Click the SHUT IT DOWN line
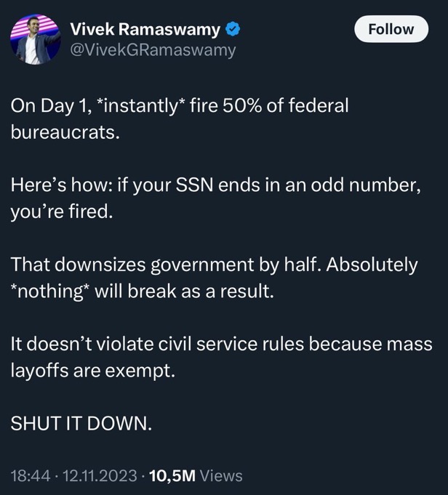Viewport: 448px width, 495px height. (81, 423)
